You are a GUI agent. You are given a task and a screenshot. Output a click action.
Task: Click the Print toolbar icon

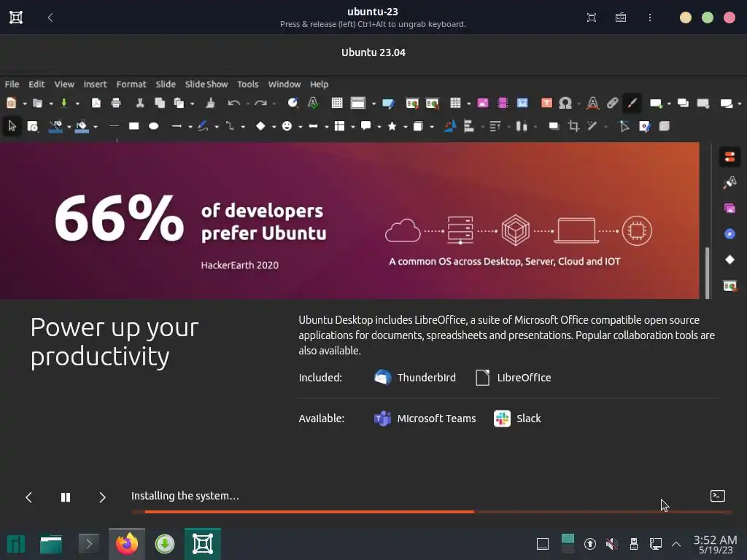coord(116,103)
